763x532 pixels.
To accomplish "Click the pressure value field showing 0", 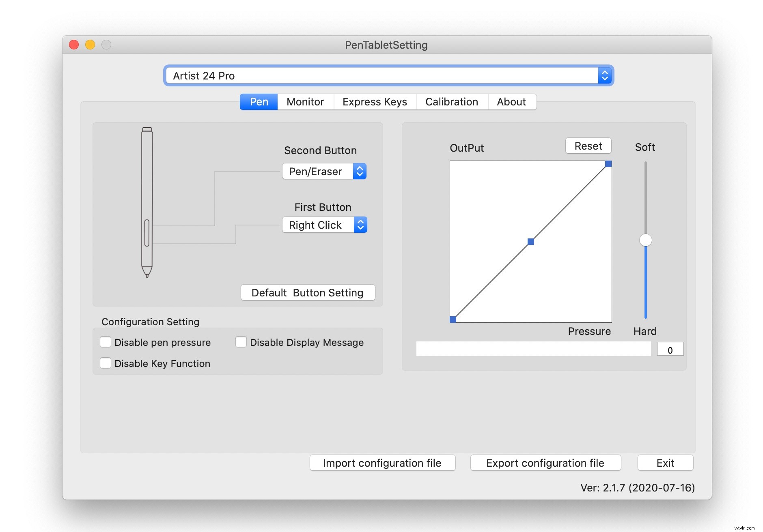I will (x=670, y=349).
